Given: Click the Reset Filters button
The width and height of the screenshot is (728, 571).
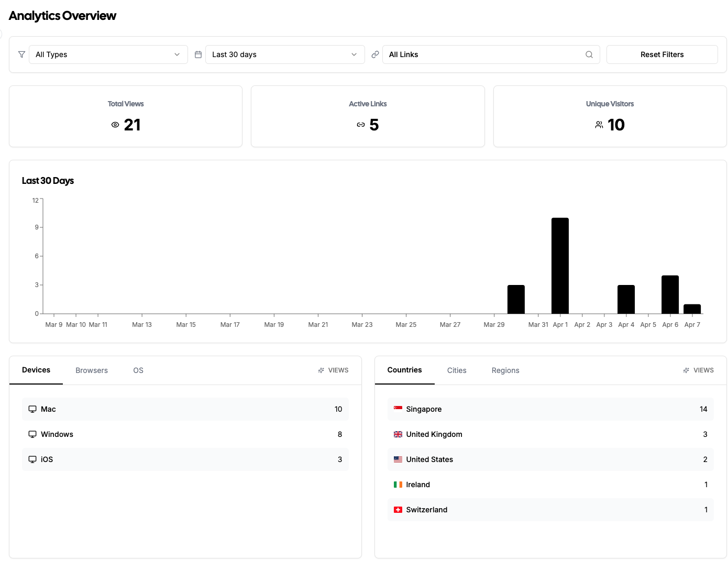Looking at the screenshot, I should [662, 54].
